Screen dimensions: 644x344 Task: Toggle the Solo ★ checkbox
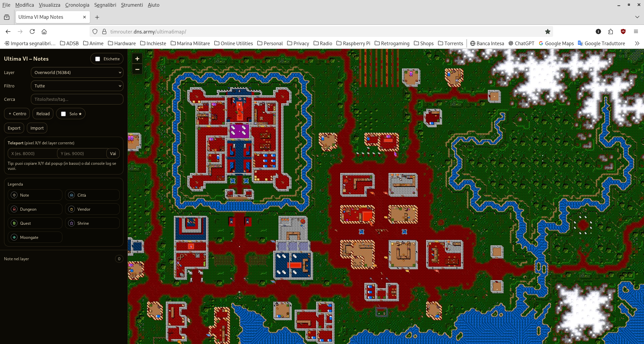pyautogui.click(x=63, y=114)
